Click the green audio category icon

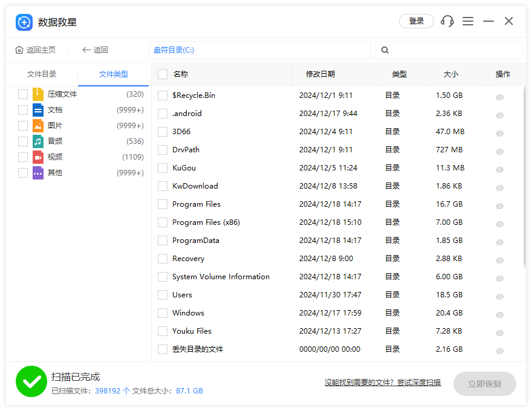point(38,141)
